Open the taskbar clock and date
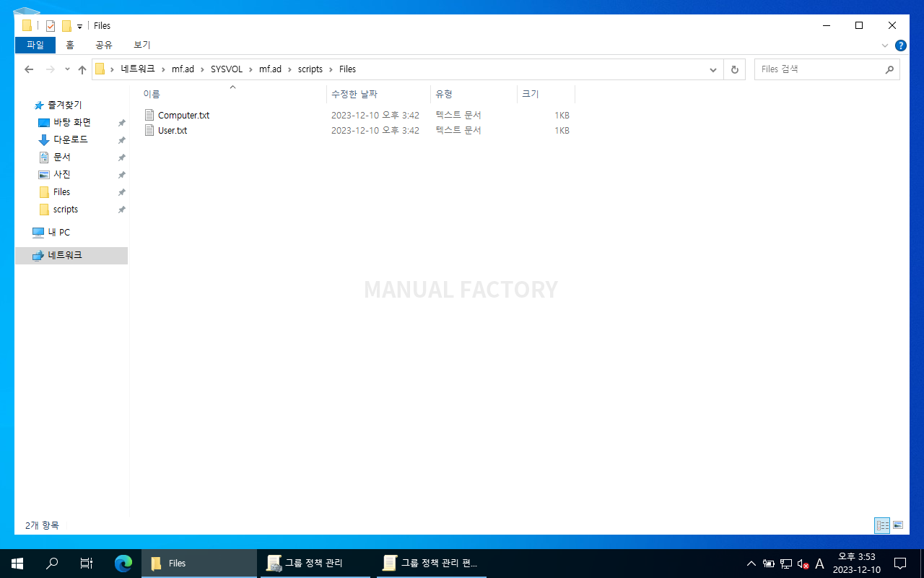This screenshot has width=924, height=578. pos(856,564)
